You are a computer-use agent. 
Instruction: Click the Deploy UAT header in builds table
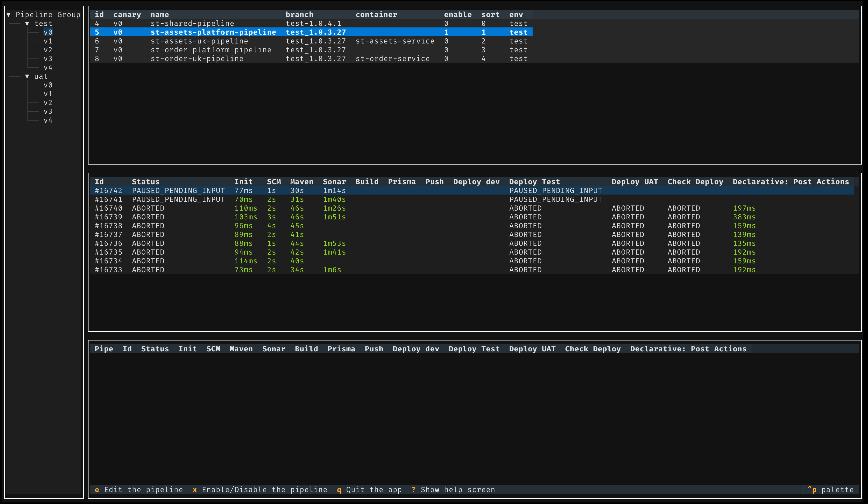click(x=635, y=182)
